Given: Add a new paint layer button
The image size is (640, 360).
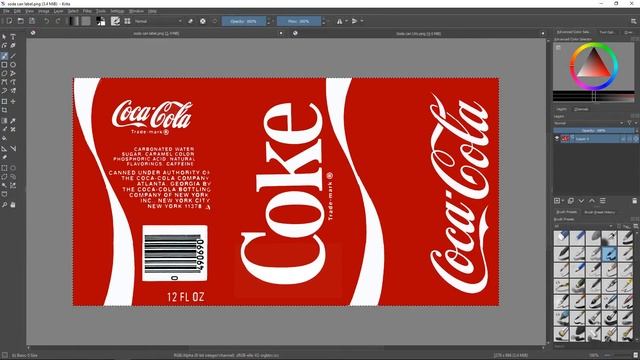Looking at the screenshot, I should click(557, 200).
